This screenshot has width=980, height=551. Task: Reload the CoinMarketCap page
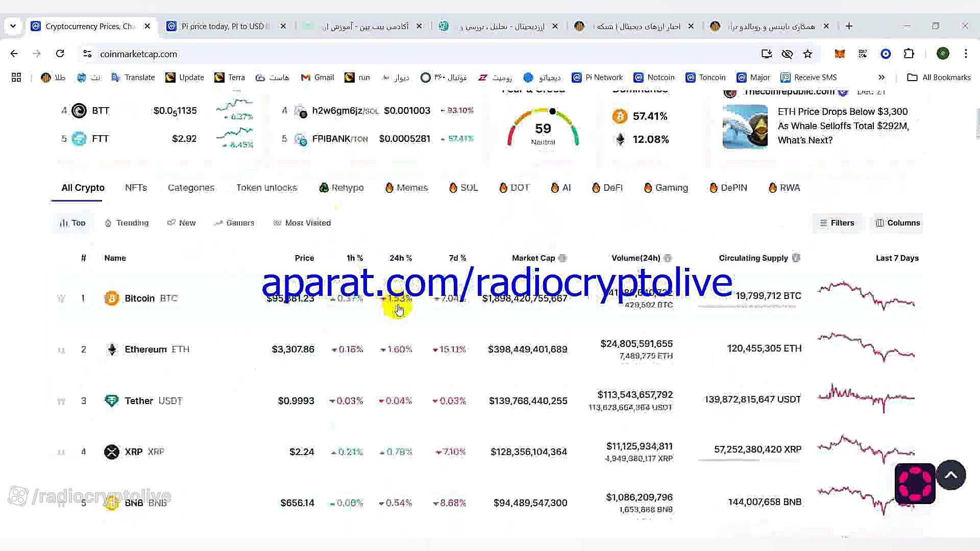[60, 54]
